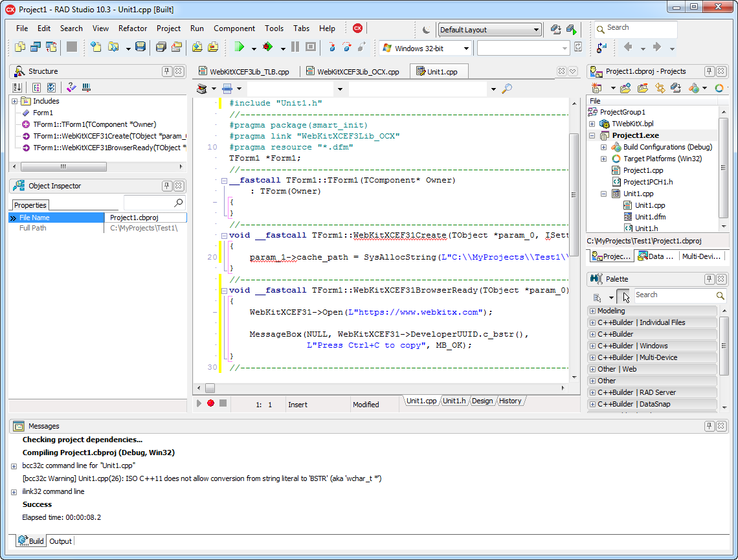The height and width of the screenshot is (560, 738).
Task: Click the Sync icon in Projects toolbar
Action: click(660, 88)
